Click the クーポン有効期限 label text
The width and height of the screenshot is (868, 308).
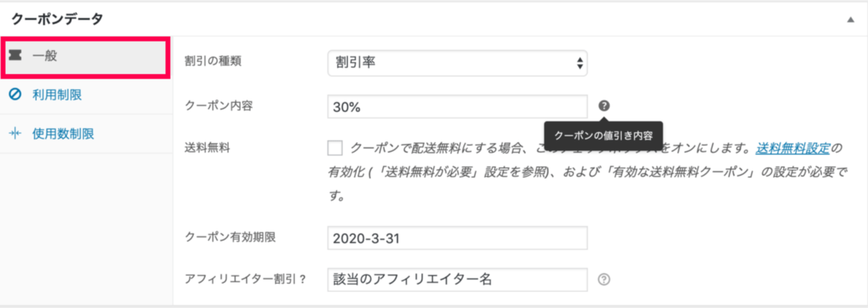click(230, 237)
